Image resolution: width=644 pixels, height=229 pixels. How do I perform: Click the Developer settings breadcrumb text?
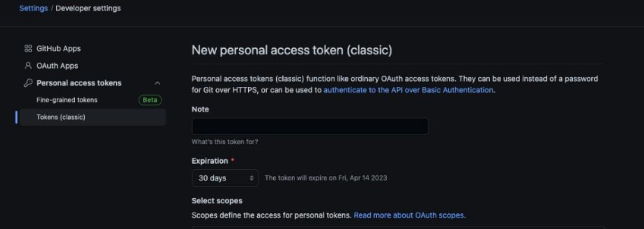[x=88, y=8]
